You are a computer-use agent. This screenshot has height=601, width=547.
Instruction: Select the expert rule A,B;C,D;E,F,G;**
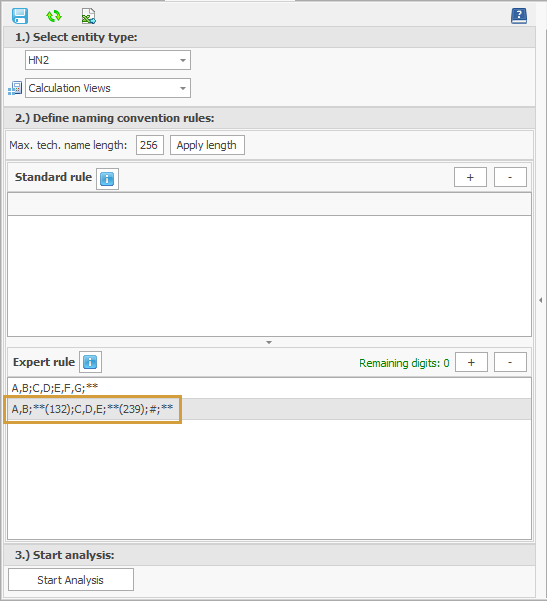269,388
